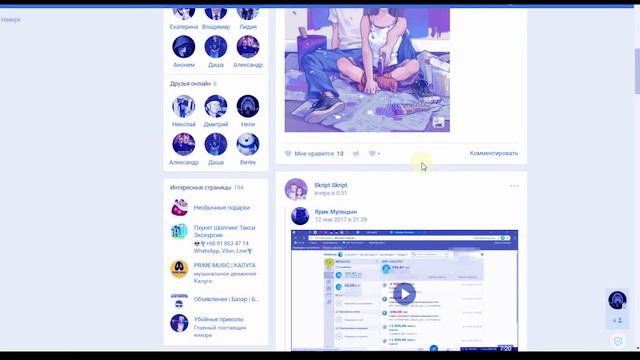Click the floating profile avatar at right edge

click(617, 300)
